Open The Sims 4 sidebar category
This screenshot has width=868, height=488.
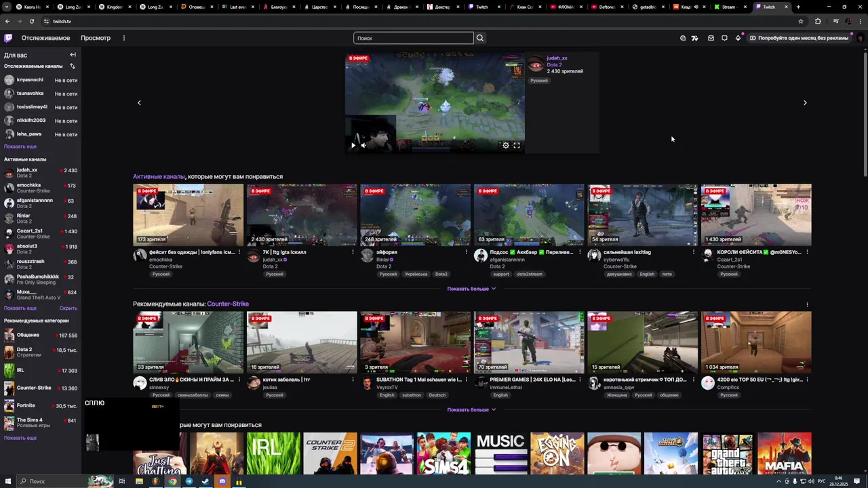click(41, 422)
